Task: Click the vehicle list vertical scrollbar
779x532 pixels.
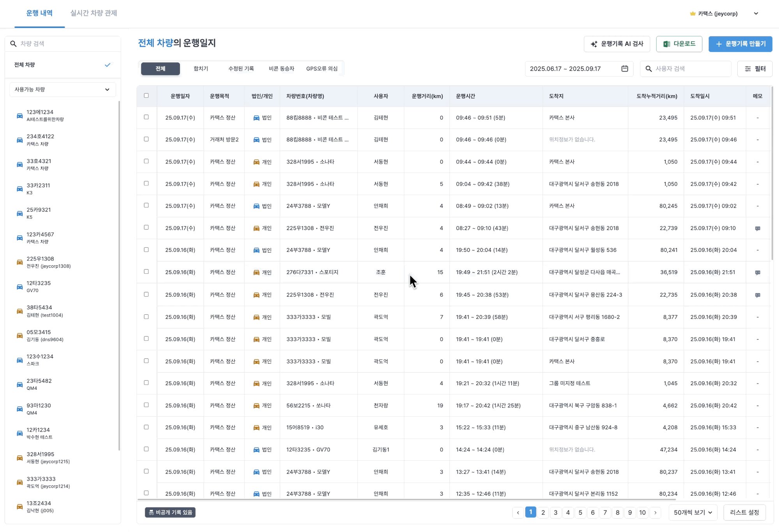Action: point(119,273)
